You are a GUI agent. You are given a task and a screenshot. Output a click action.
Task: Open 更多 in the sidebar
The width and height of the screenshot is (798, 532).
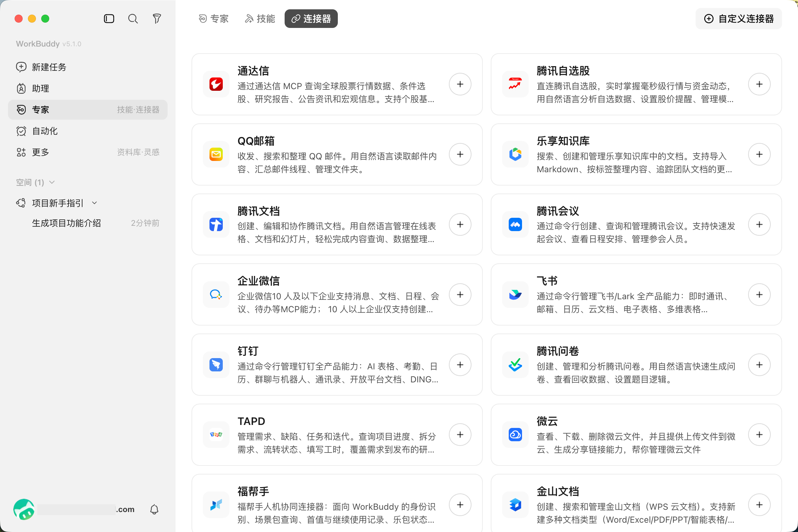click(87, 152)
